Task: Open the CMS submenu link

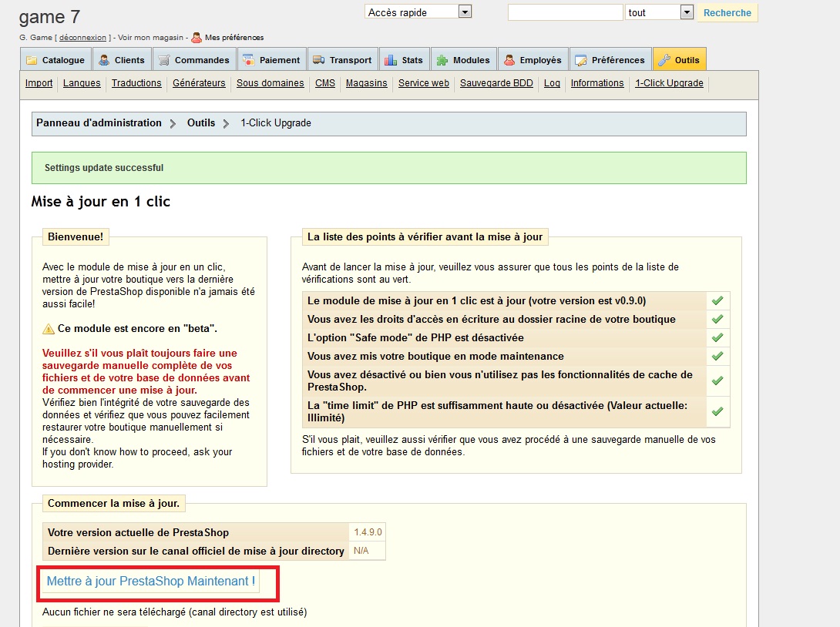Action: click(x=324, y=83)
